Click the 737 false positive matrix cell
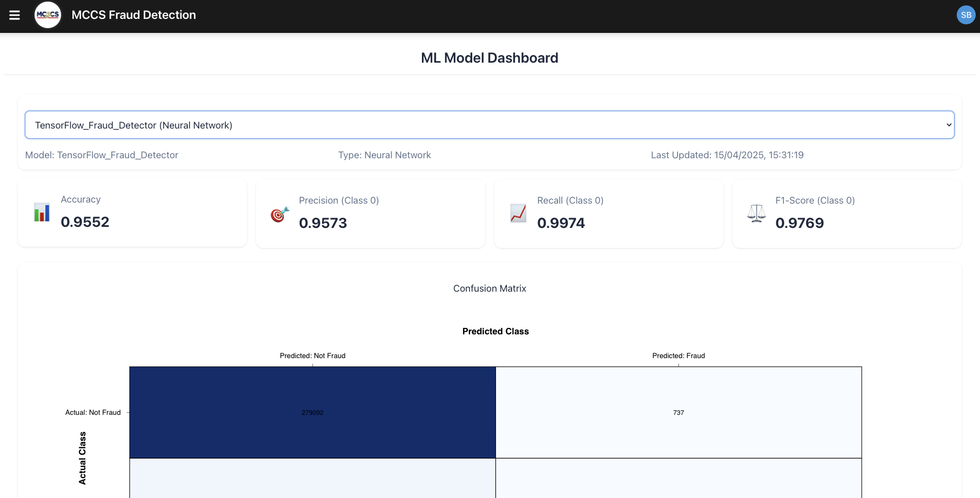 678,412
